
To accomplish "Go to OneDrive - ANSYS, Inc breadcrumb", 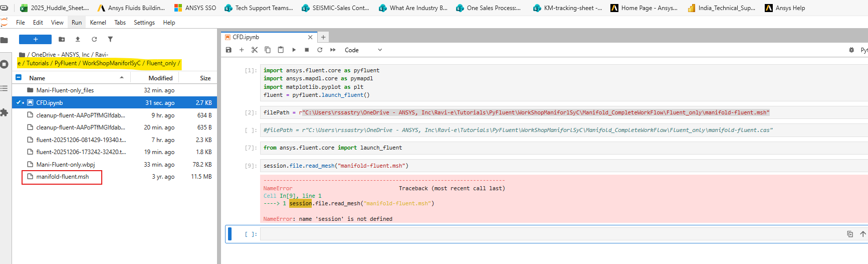I will click(61, 55).
